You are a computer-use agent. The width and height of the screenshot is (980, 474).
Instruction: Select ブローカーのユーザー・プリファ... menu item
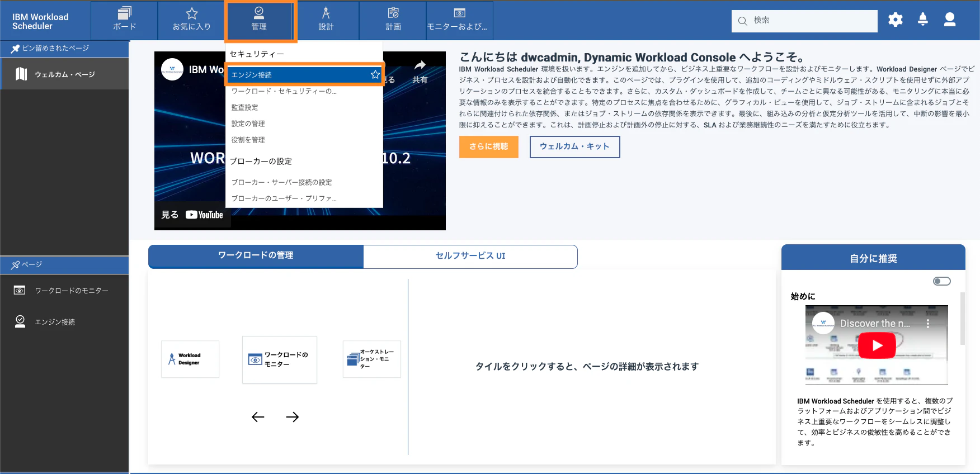284,198
